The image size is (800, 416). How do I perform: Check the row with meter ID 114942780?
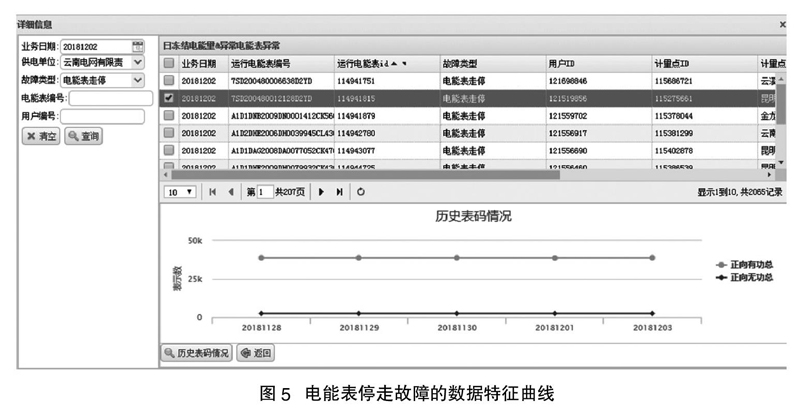pyautogui.click(x=169, y=133)
